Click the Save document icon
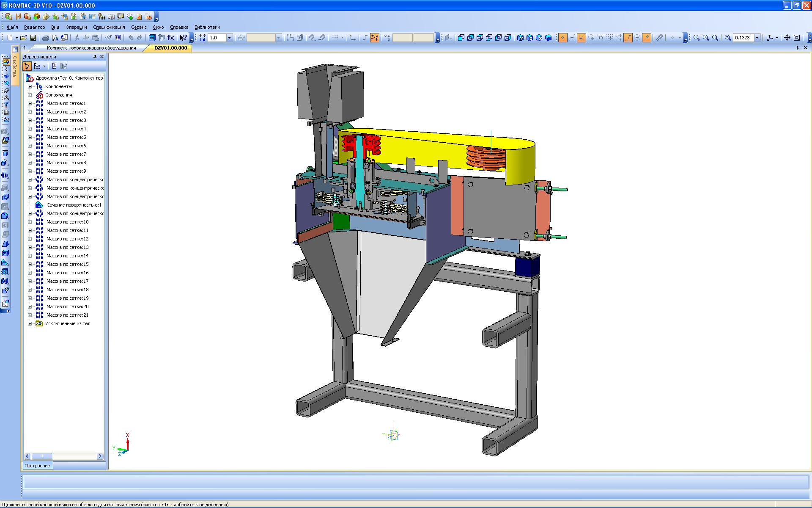This screenshot has width=812, height=508. pyautogui.click(x=33, y=38)
